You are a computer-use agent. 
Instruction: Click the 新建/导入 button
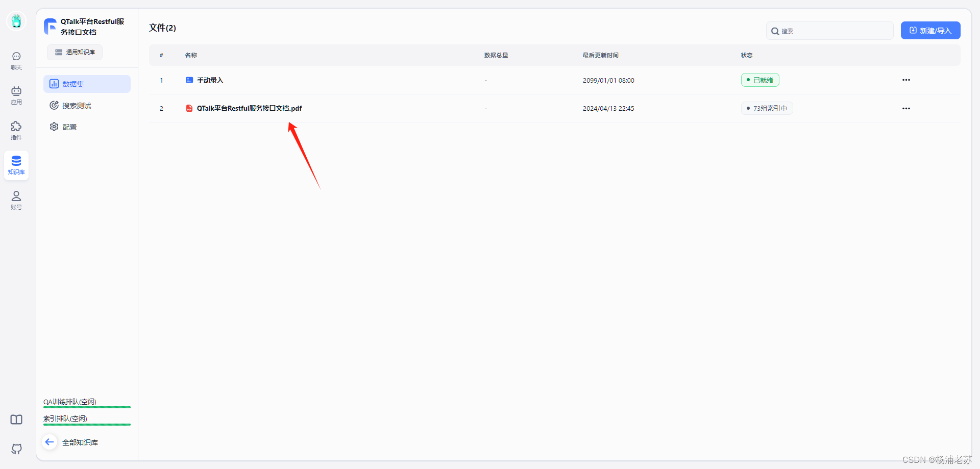tap(930, 31)
